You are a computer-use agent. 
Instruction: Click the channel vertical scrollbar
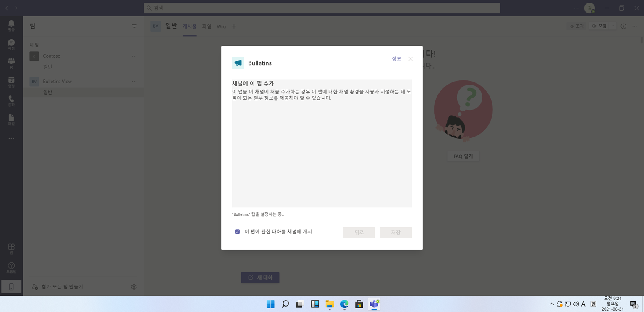641,40
